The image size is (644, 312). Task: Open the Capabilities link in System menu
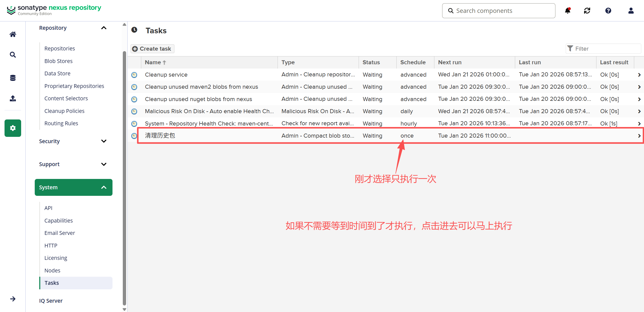[x=59, y=221]
